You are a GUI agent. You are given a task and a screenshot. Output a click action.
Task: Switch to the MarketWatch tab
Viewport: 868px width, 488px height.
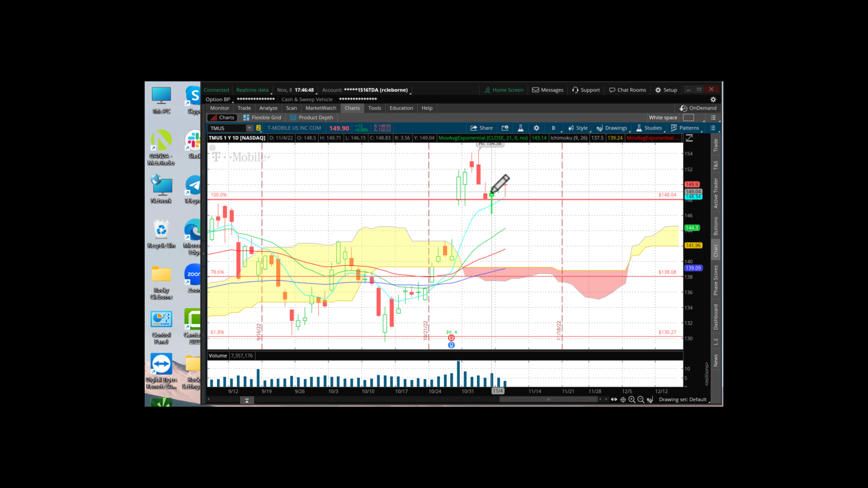321,108
